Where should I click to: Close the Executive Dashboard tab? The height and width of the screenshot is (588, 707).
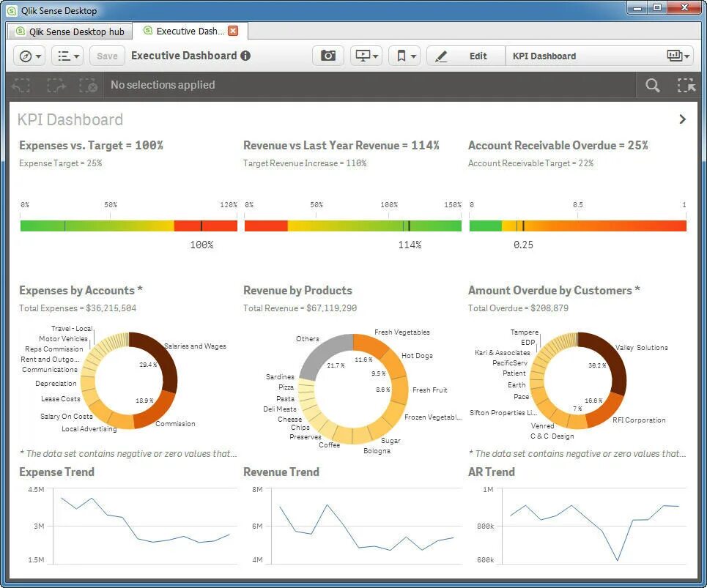click(233, 31)
